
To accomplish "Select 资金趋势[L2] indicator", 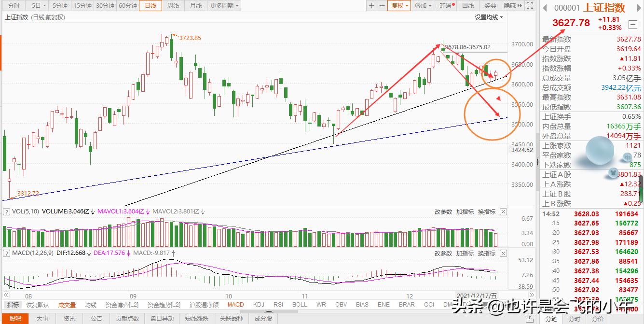I will click(x=164, y=305).
